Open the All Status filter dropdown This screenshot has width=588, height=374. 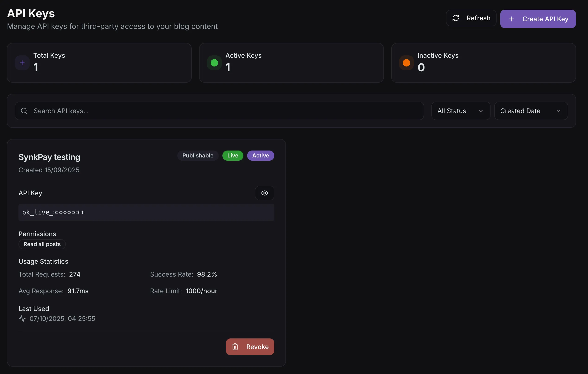[x=461, y=111]
